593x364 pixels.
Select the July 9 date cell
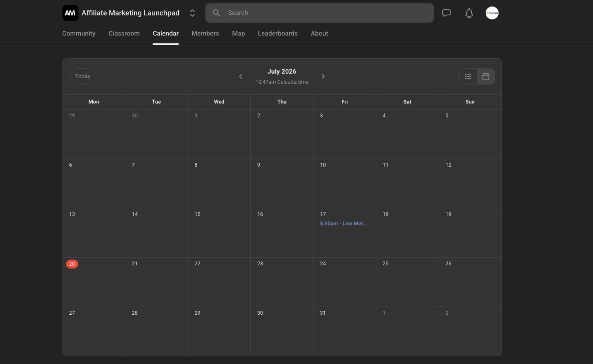282,184
